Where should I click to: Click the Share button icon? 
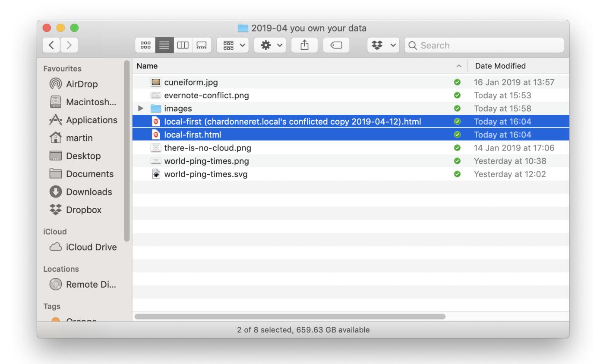pos(304,45)
